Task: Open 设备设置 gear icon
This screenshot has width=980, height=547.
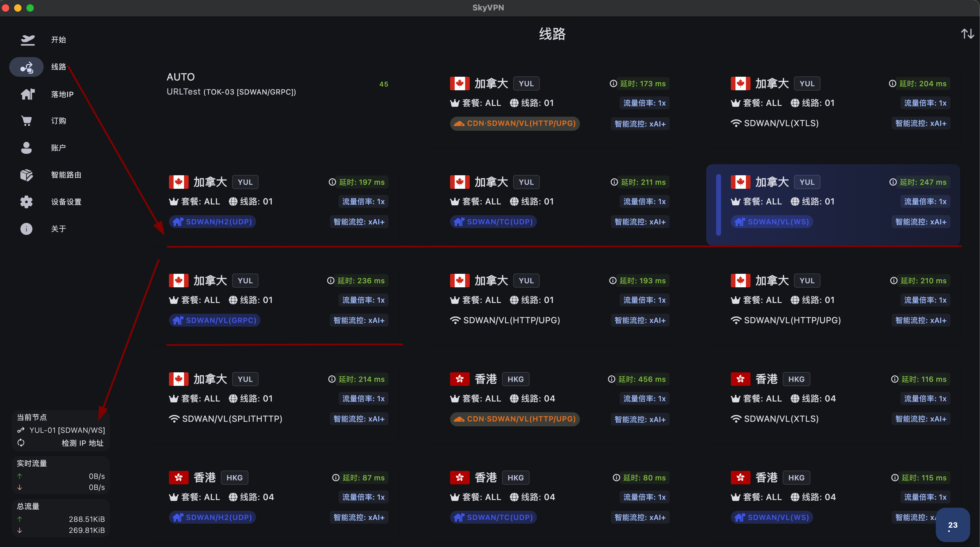Action: (27, 202)
